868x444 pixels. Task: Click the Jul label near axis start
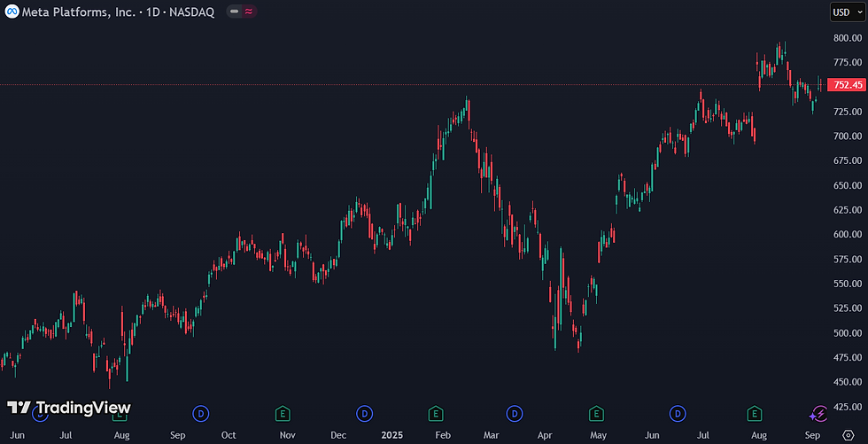tap(66, 434)
